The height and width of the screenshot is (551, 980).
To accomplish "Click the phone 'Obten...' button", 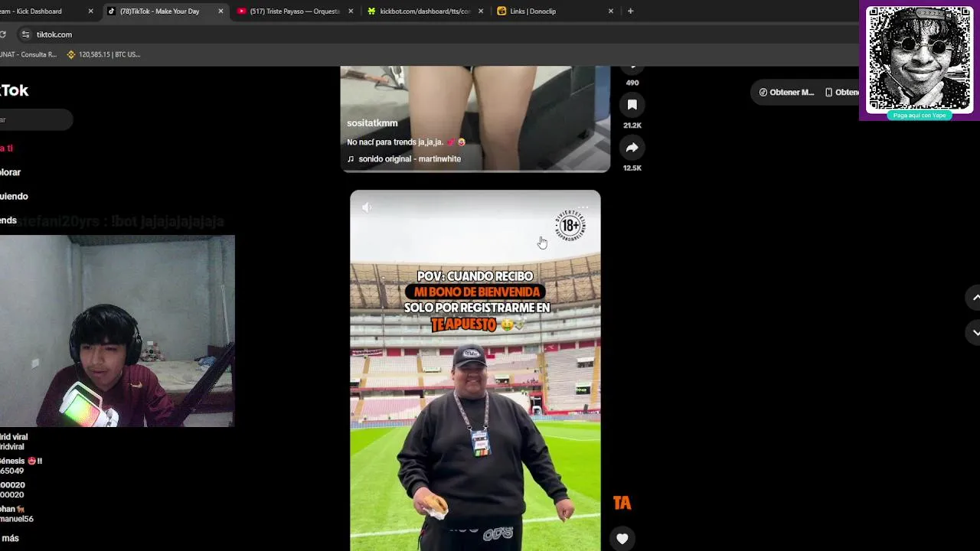I will point(841,93).
